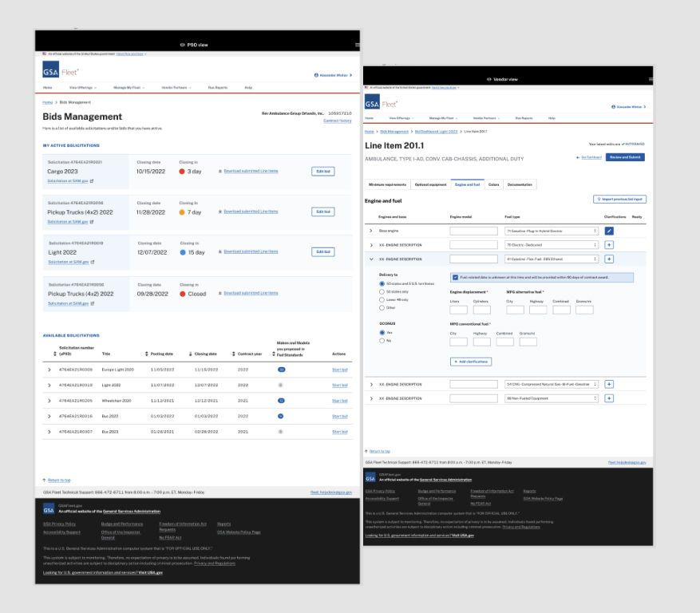Click the plus clarifications icon beside 70 Electric-Dedicated
The height and width of the screenshot is (613, 700).
click(609, 243)
